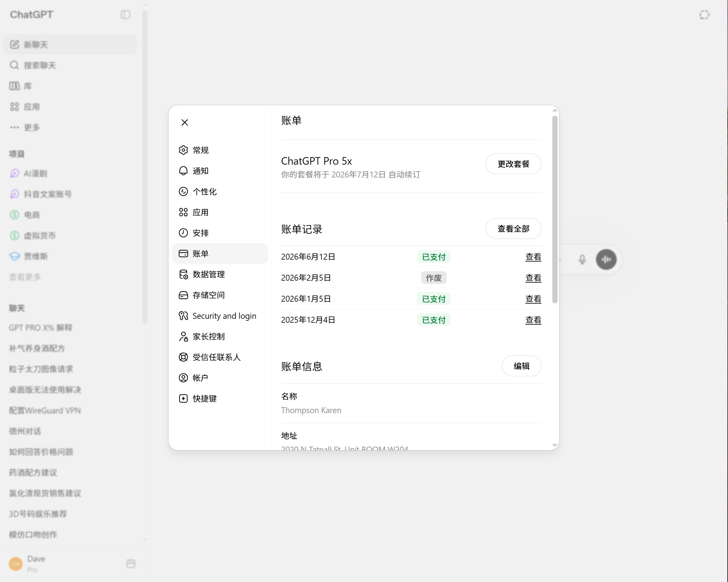The image size is (728, 582).
Task: Click the dialog scroll-down arrow
Action: 554,446
